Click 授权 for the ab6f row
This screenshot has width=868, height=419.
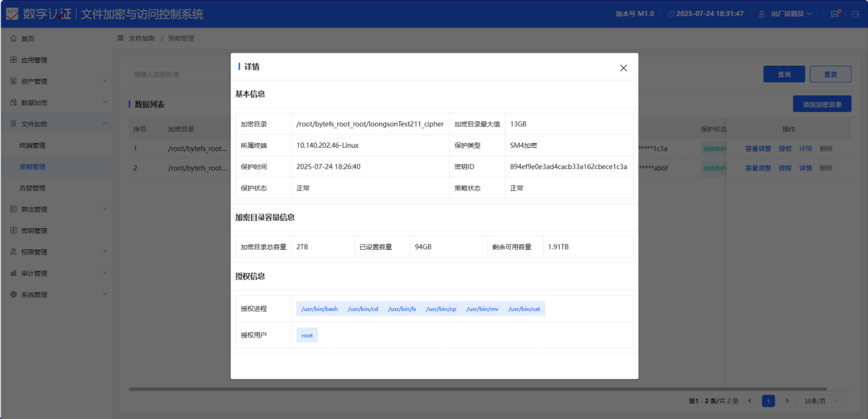pos(785,168)
